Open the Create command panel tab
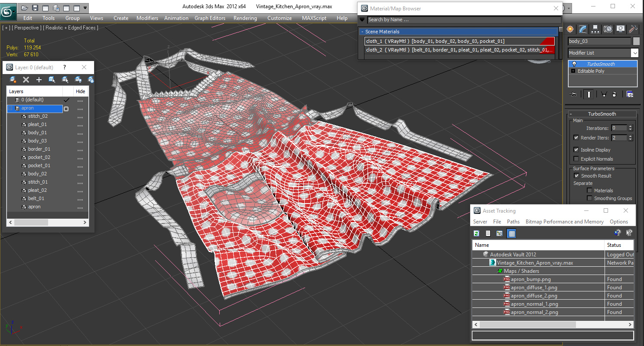Image resolution: width=644 pixels, height=346 pixels. pyautogui.click(x=570, y=29)
